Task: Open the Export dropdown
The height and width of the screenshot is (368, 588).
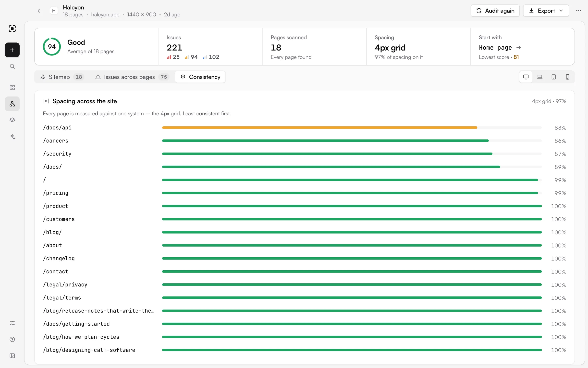Action: [x=546, y=11]
